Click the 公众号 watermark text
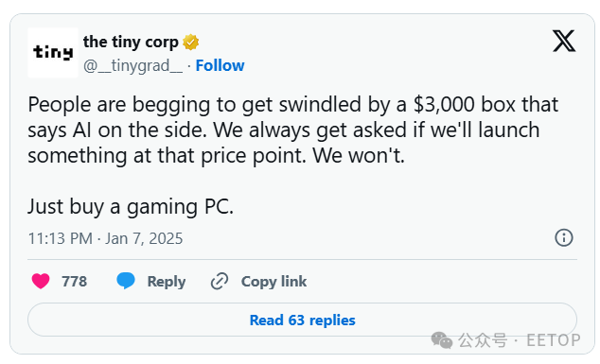The height and width of the screenshot is (364, 600). coord(483,340)
